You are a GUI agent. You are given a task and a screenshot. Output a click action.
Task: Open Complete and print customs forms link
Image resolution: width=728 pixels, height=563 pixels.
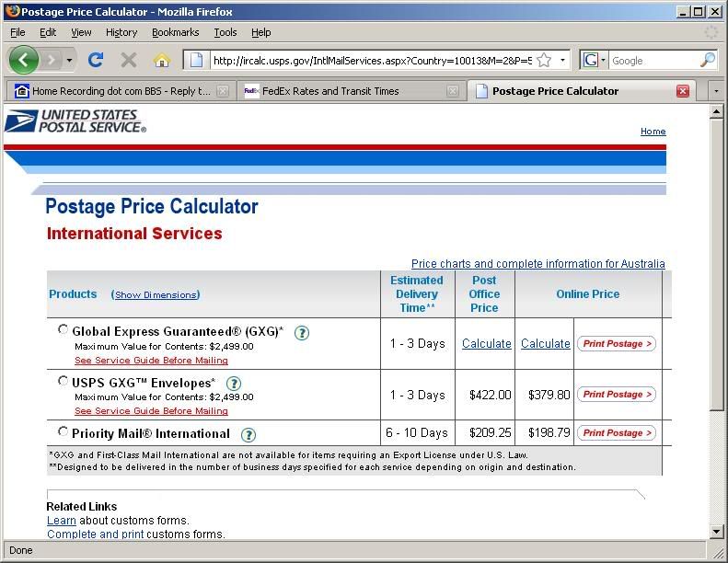pos(95,534)
